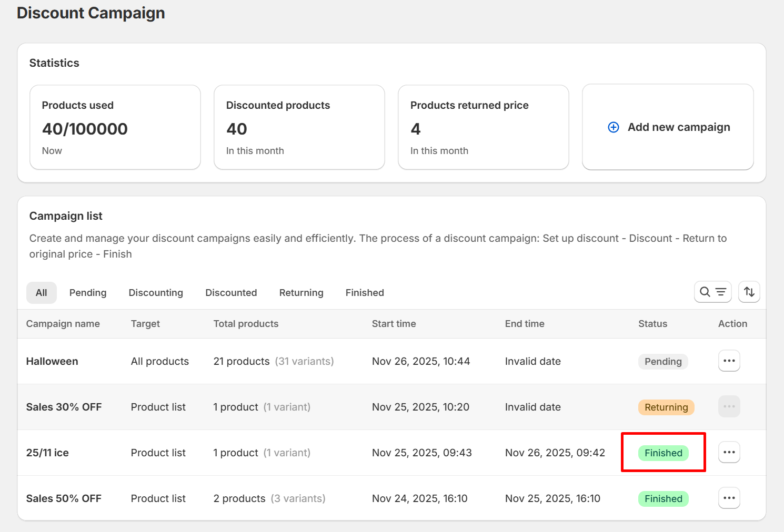This screenshot has width=784, height=532.
Task: View the Finished campaigns tab
Action: tap(365, 293)
